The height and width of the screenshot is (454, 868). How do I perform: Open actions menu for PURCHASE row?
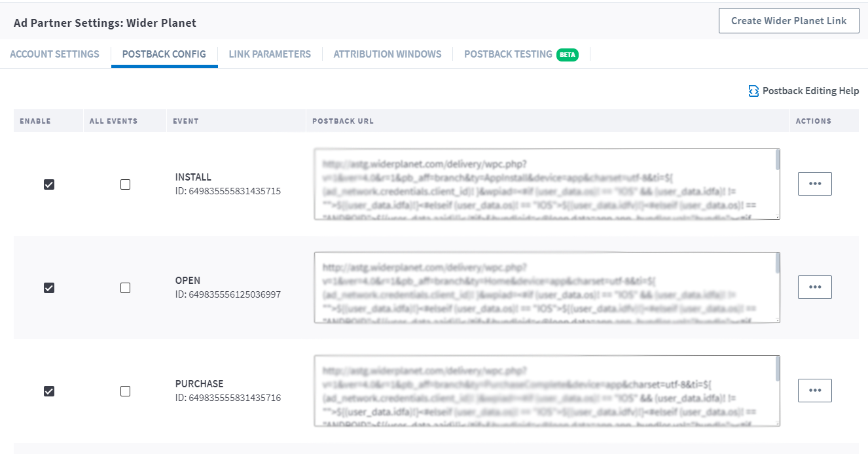pyautogui.click(x=815, y=391)
